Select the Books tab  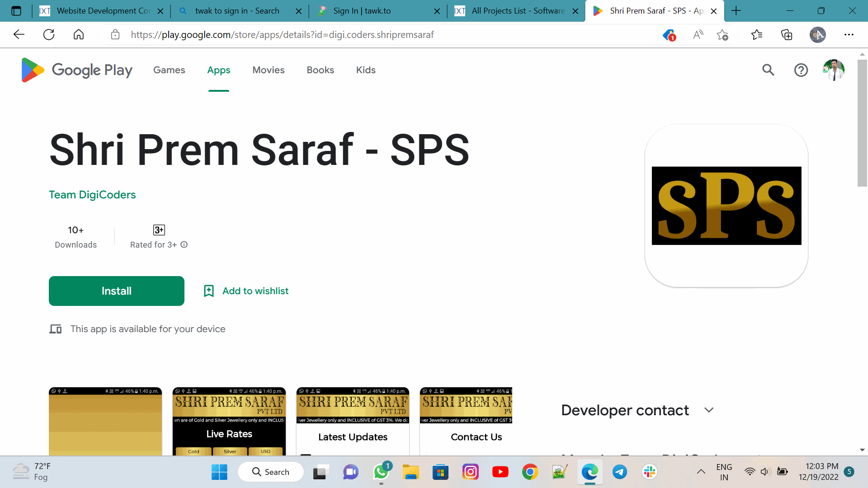click(320, 70)
